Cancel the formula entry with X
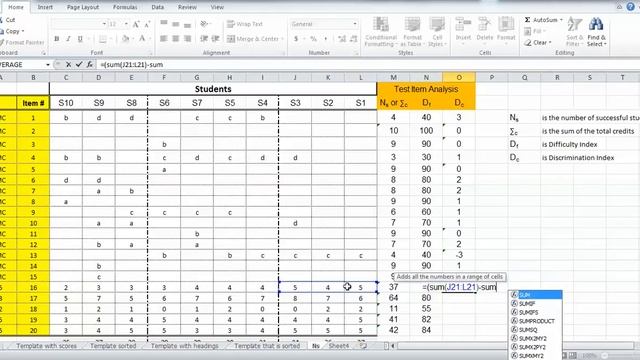Viewport: 640px width, 360px height. (x=68, y=64)
